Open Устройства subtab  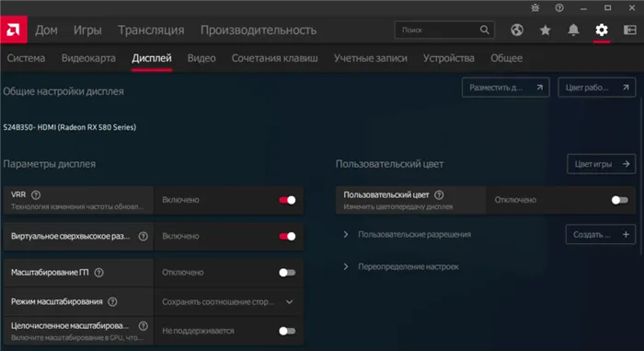449,58
